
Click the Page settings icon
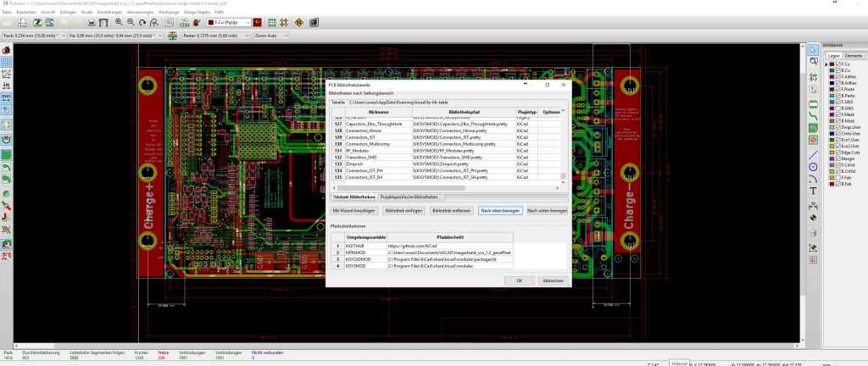21,23
